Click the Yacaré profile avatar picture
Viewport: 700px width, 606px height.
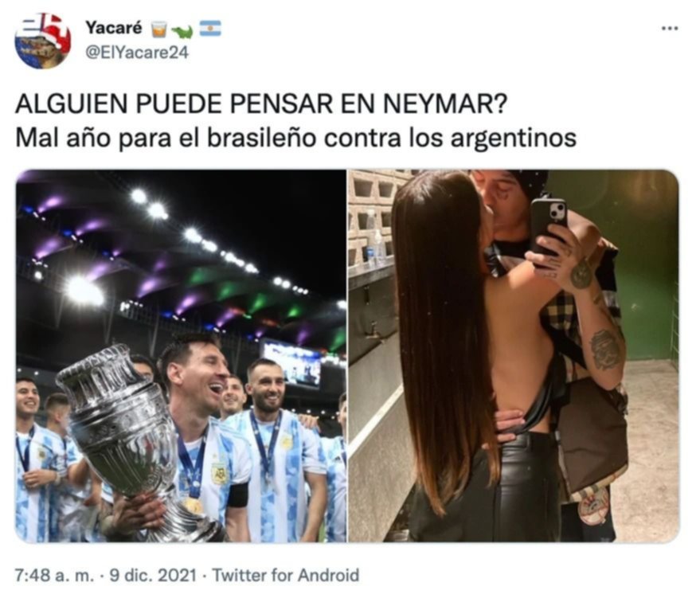[43, 41]
